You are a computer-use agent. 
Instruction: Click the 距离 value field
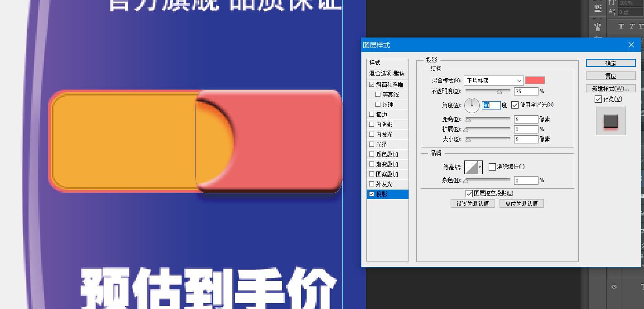pos(526,119)
